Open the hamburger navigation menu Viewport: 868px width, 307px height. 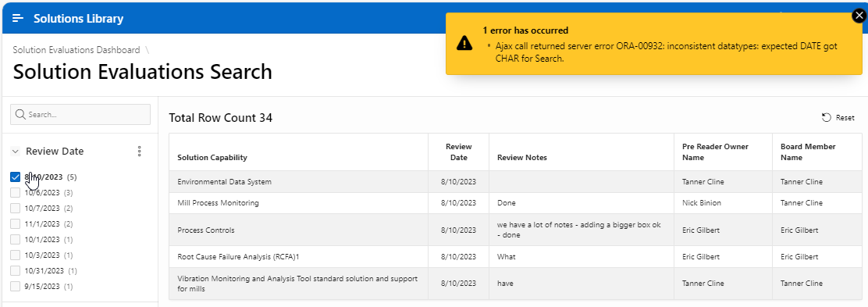coord(18,18)
